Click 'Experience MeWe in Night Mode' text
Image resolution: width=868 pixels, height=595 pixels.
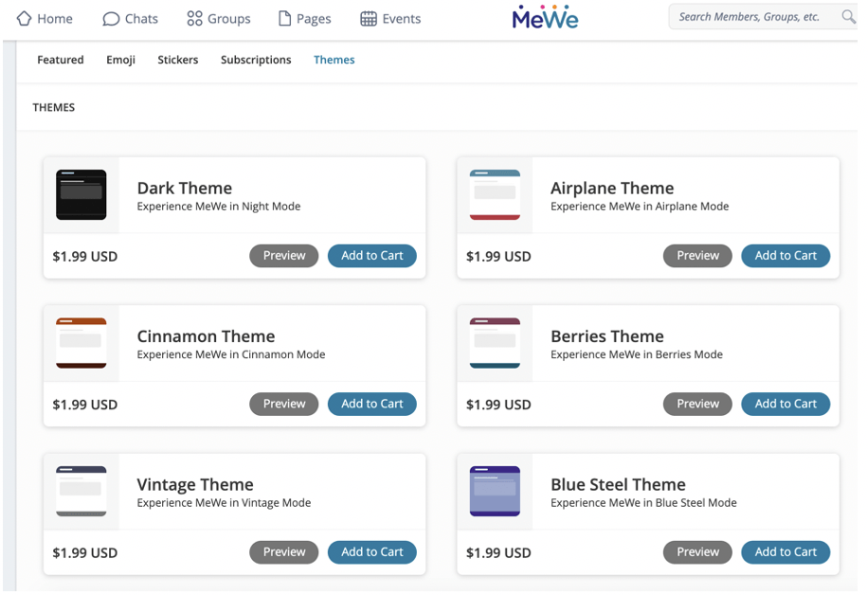(219, 207)
